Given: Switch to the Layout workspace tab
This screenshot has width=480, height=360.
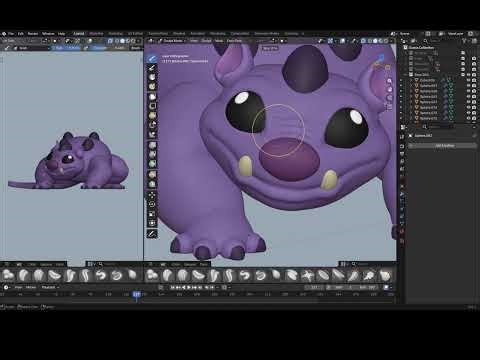Looking at the screenshot, I should coord(79,34).
